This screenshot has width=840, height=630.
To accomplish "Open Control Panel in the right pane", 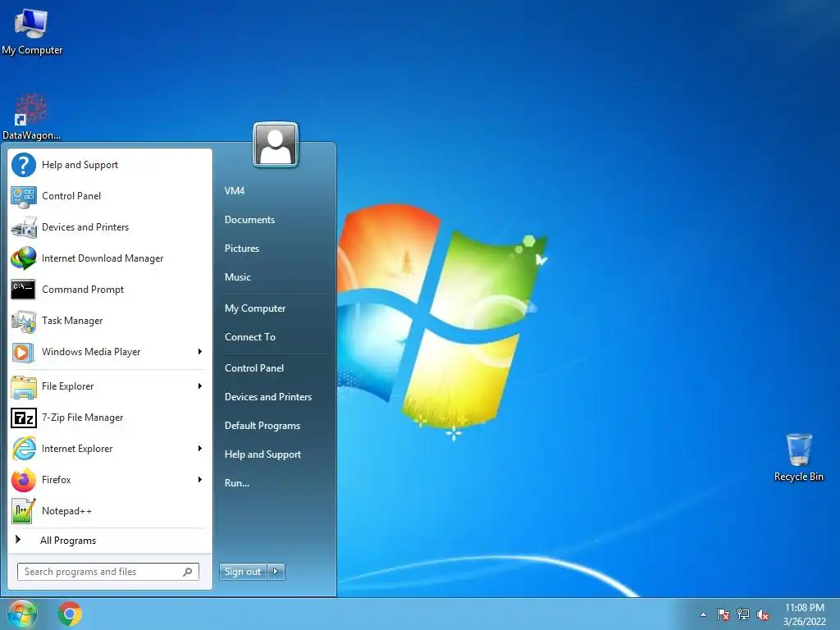I will (254, 368).
